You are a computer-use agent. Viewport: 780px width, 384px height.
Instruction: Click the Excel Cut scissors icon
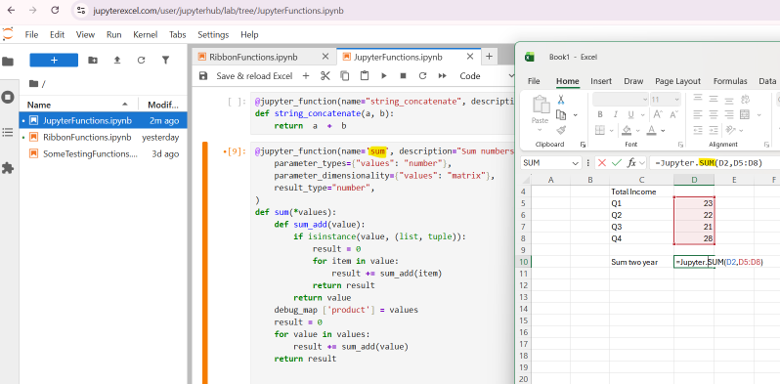[x=561, y=99]
